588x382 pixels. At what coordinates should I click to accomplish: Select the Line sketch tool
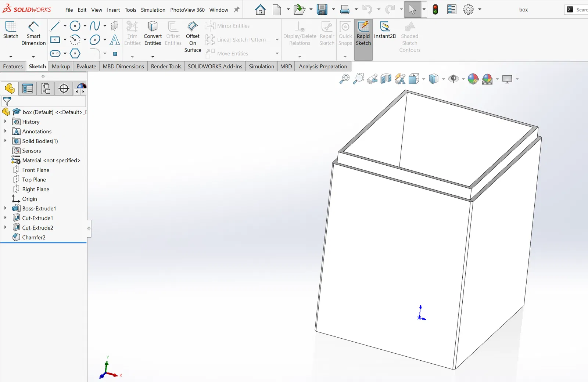pos(55,26)
